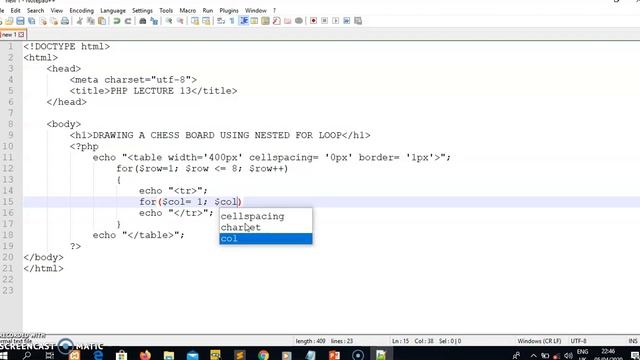Image resolution: width=640 pixels, height=360 pixels.
Task: Run macro multiple times icon
Action: (347, 21)
